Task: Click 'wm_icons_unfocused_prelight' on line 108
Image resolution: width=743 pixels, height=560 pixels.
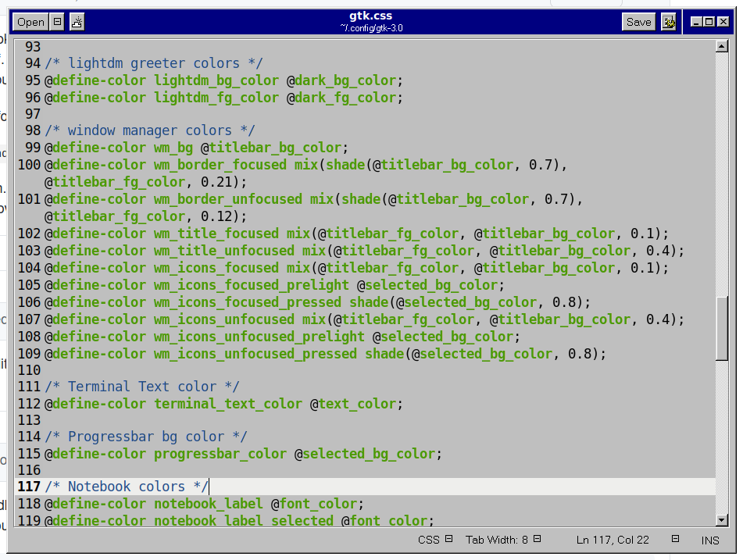Action: pyautogui.click(x=259, y=337)
